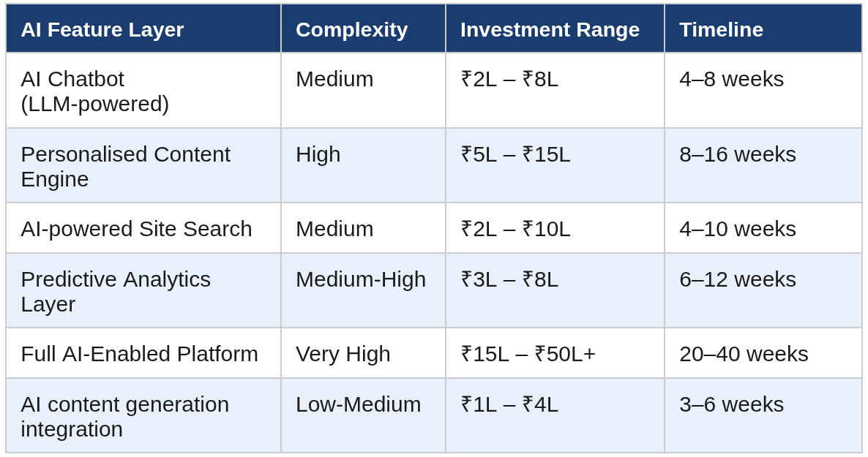This screenshot has height=457, width=868.
Task: Select the ₹5L – ₹15L investment cell
Action: click(x=515, y=154)
